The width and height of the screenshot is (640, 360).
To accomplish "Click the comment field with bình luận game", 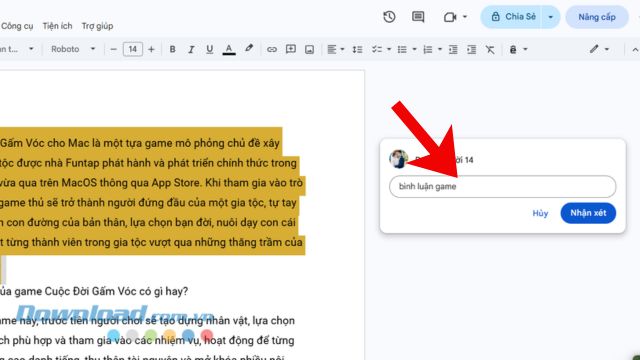I will pyautogui.click(x=502, y=187).
